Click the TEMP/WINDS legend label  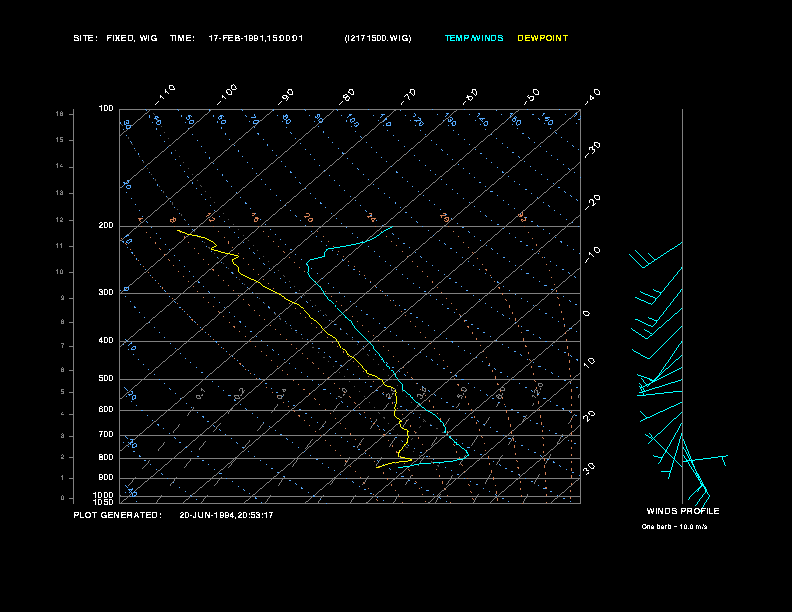(474, 38)
